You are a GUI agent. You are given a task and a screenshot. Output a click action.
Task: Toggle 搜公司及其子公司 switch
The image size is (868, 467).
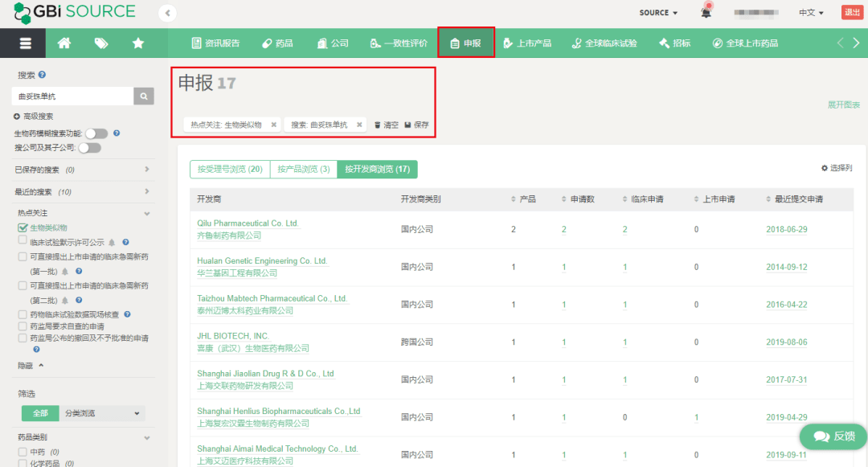(90, 148)
